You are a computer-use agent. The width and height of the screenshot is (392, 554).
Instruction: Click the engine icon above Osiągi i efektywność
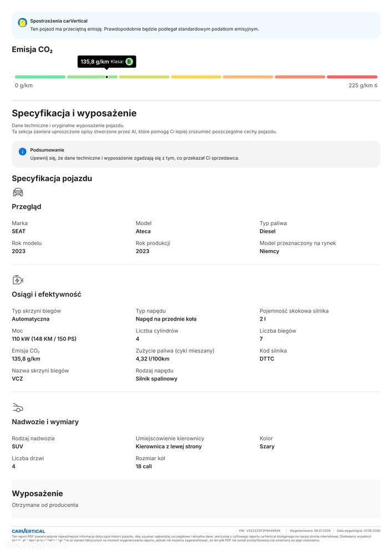[x=18, y=280]
